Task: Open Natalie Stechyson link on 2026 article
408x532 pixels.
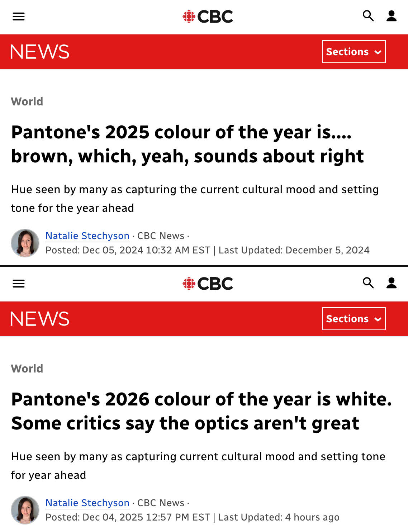Action: [x=87, y=503]
